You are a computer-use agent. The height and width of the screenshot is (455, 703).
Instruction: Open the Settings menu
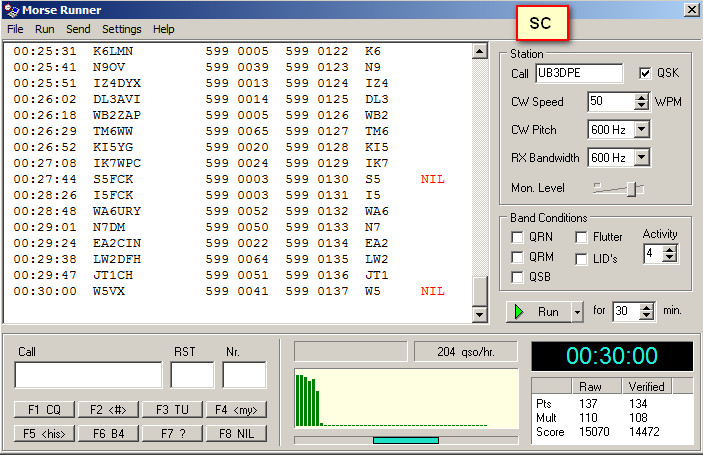pyautogui.click(x=121, y=29)
